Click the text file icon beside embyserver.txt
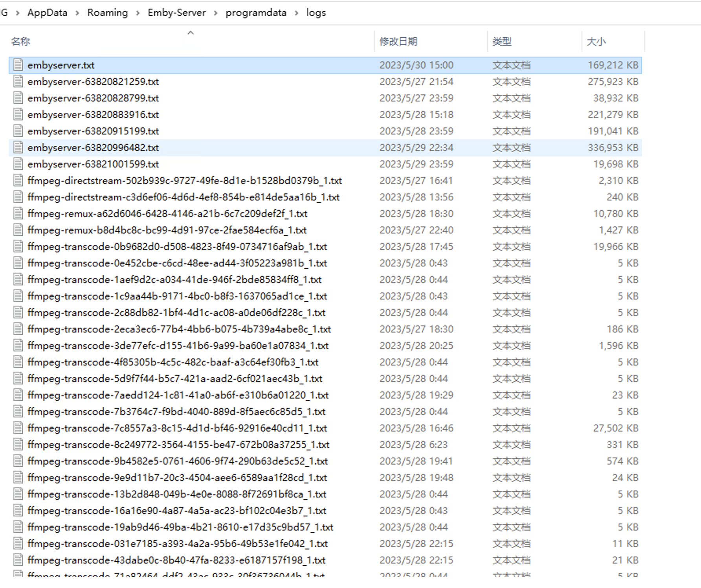The width and height of the screenshot is (701, 588). 18,65
